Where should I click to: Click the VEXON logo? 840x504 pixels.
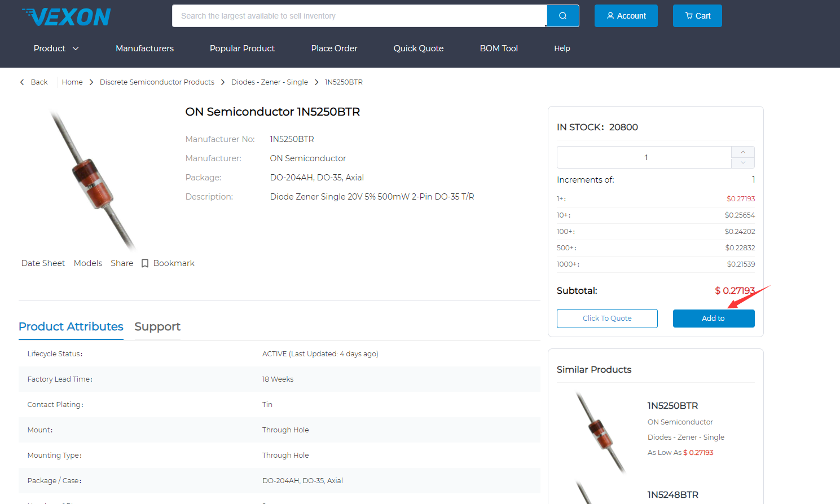[x=67, y=17]
